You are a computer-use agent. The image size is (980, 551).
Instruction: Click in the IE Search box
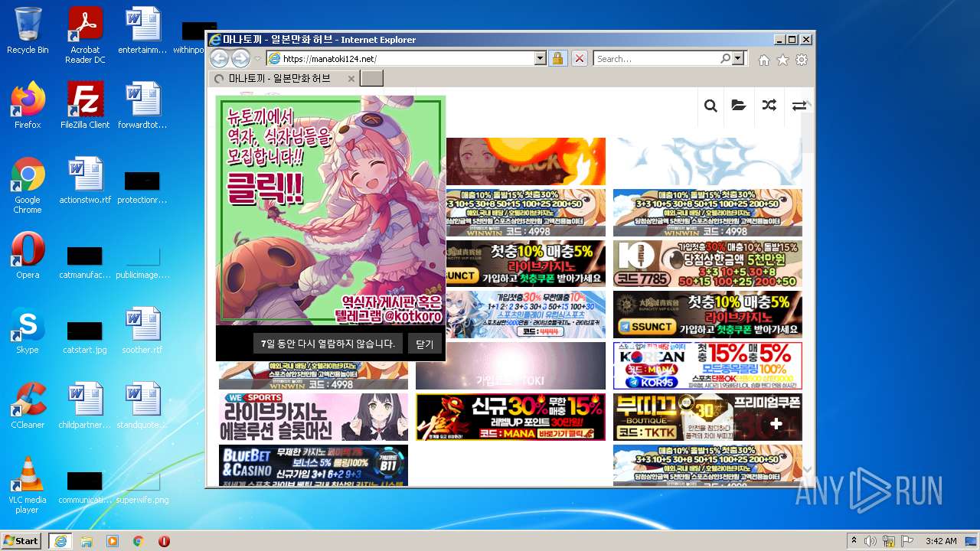[656, 58]
